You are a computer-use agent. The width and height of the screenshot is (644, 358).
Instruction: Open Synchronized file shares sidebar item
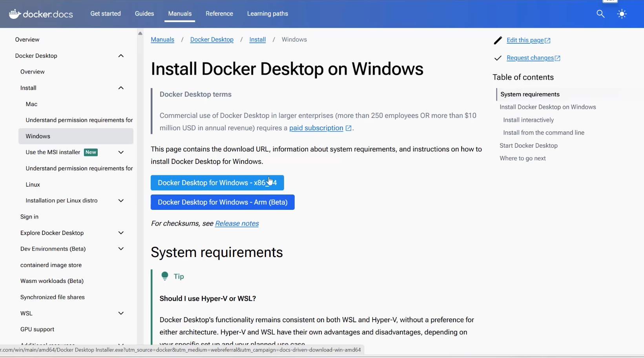coord(53,297)
